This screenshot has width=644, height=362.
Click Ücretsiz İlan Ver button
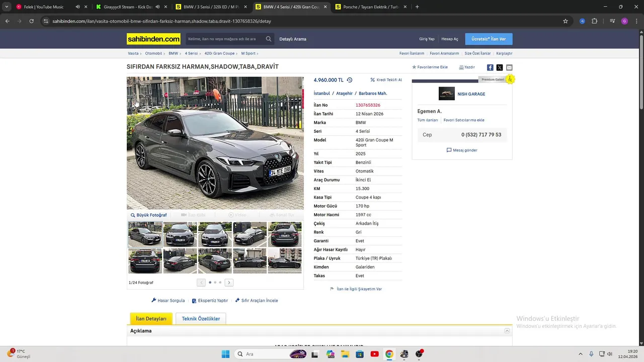tap(489, 39)
